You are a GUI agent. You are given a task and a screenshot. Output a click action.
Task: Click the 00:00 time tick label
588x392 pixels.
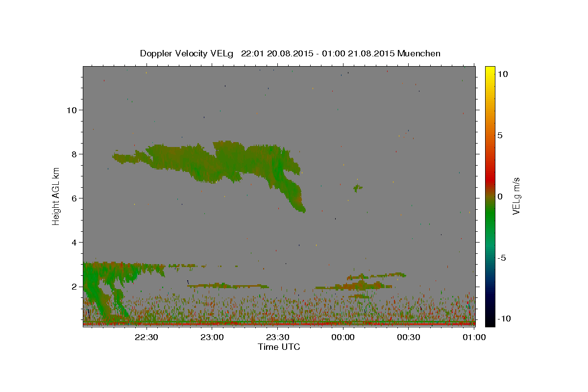click(343, 338)
